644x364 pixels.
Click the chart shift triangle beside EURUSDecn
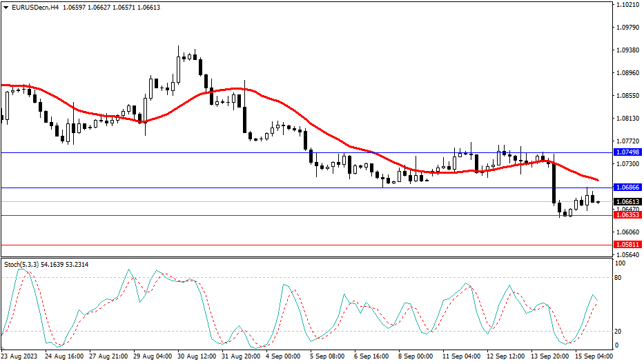click(x=5, y=7)
